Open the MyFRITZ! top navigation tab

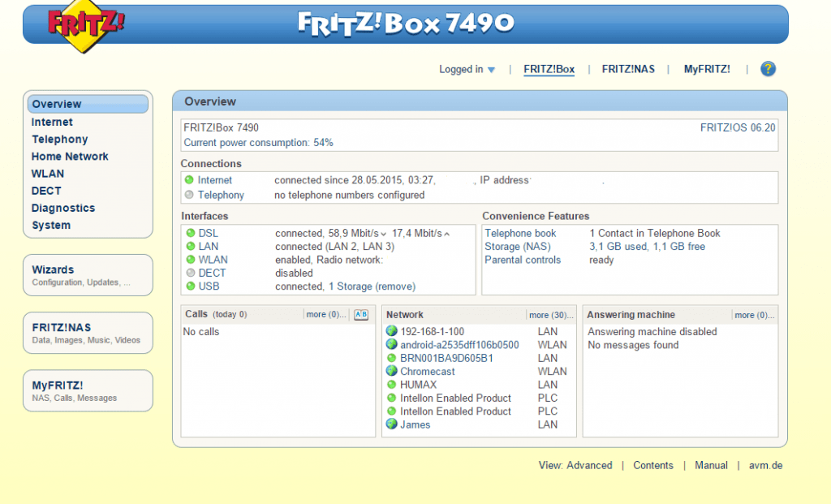(x=707, y=69)
